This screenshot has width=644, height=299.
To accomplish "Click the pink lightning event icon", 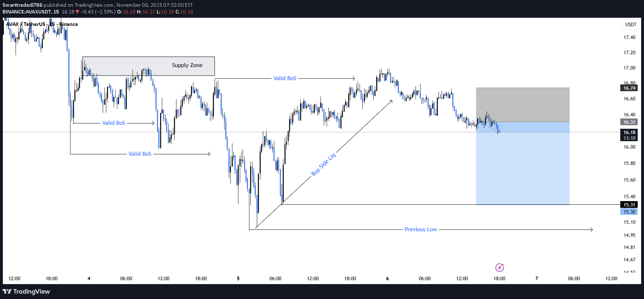I will point(499,267).
